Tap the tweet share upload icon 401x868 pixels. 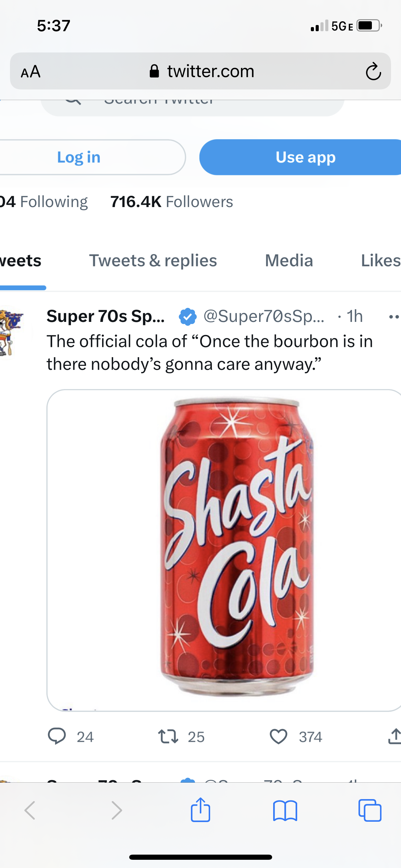point(395,736)
